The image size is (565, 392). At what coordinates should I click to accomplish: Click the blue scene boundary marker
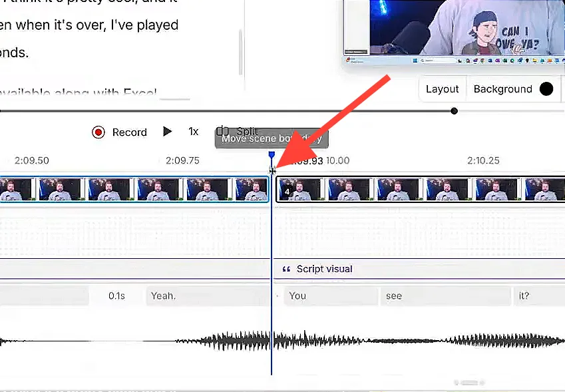[272, 154]
